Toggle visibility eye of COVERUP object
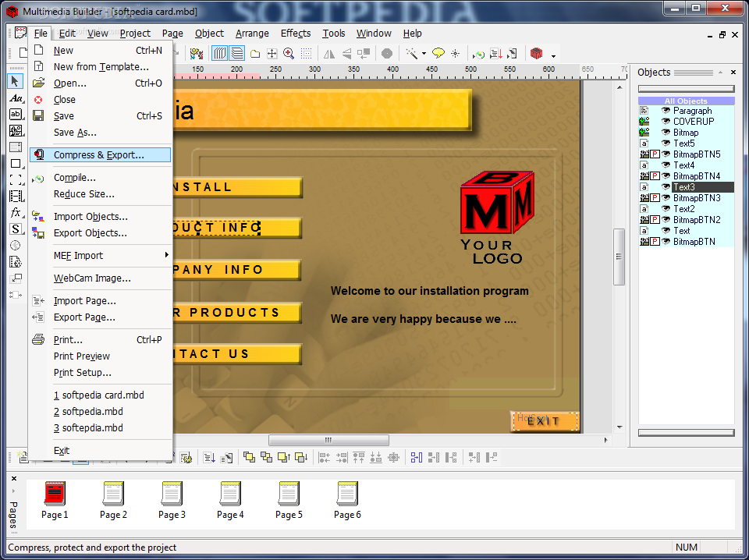Screen dimensions: 749x560 (666, 121)
